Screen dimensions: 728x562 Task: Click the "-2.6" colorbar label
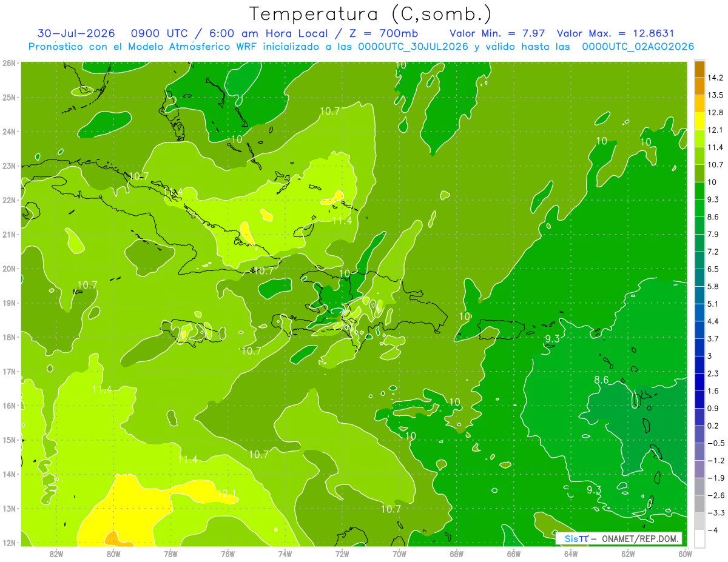pos(716,495)
